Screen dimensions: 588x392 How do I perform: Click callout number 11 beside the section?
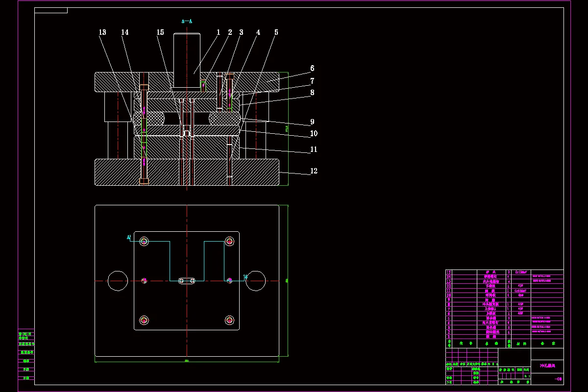(314, 149)
